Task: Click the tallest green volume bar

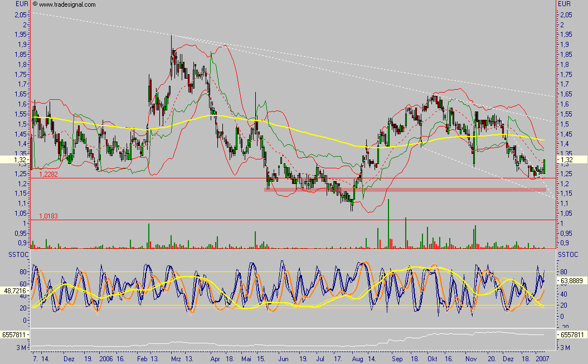Action: point(388,223)
